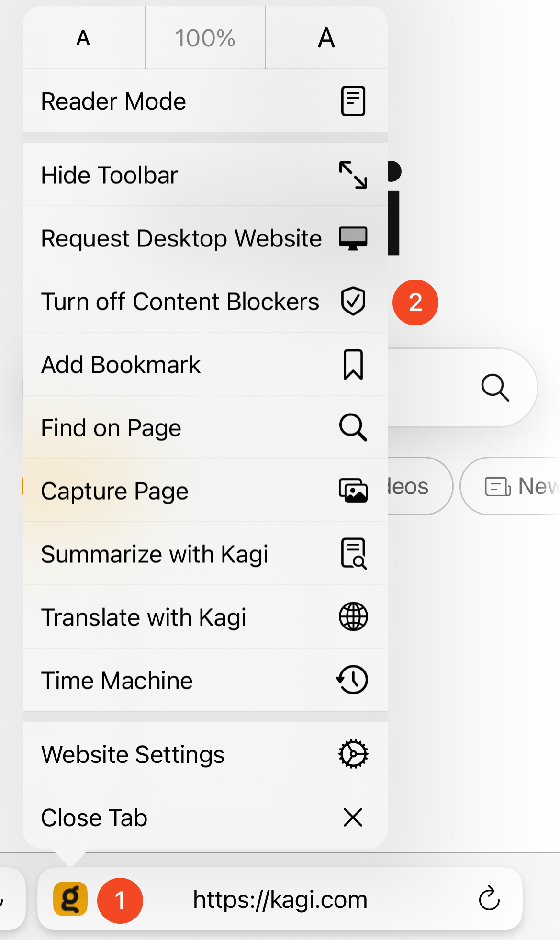Increase text size with large A
The height and width of the screenshot is (940, 560).
pyautogui.click(x=326, y=37)
